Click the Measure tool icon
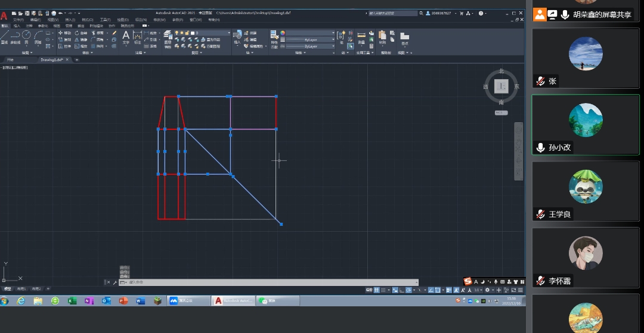 (361, 36)
